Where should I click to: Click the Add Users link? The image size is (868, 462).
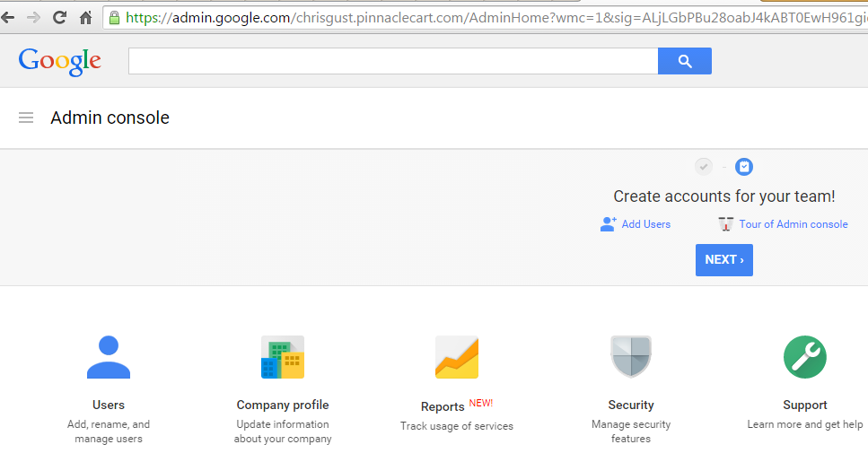646,224
